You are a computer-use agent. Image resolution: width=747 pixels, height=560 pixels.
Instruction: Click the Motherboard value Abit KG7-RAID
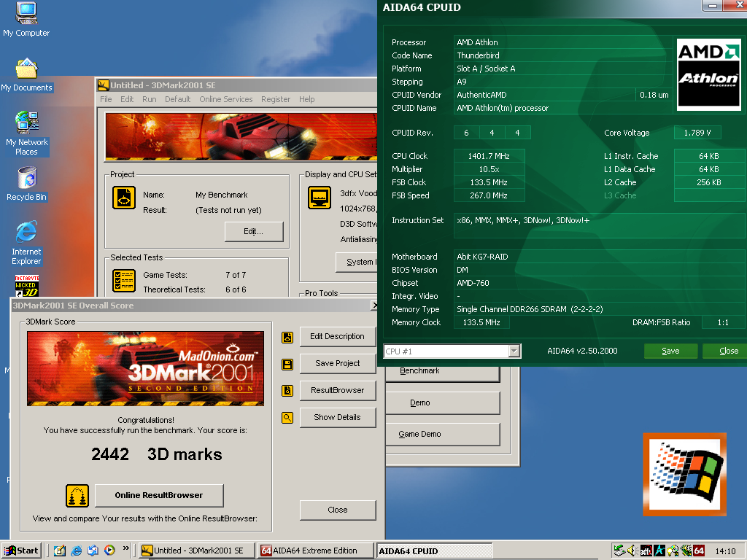point(482,257)
